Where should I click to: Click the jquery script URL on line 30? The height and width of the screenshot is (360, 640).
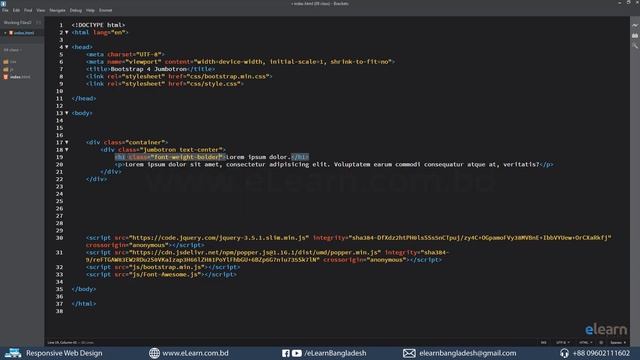[x=219, y=238]
